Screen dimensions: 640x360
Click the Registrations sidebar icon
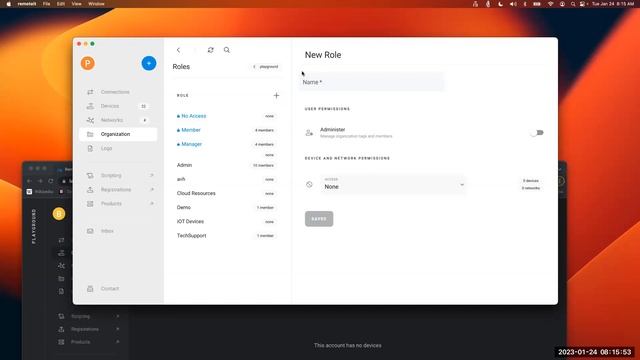(90, 190)
